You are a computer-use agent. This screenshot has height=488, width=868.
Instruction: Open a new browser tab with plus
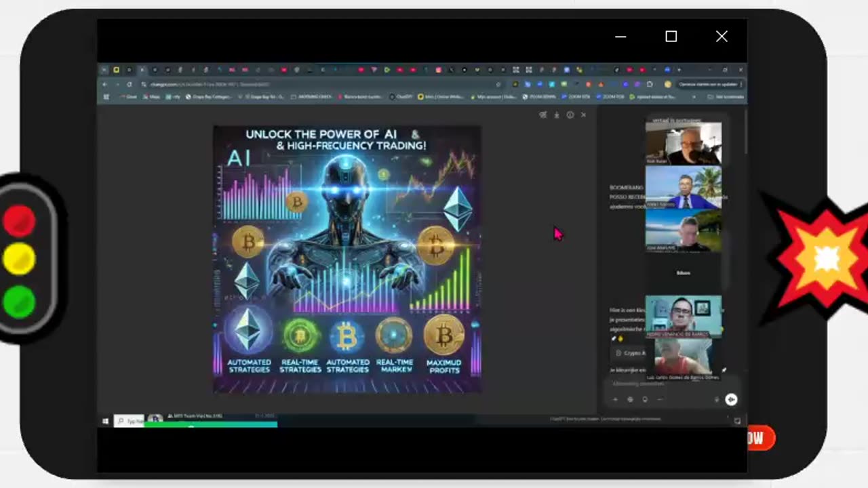[679, 70]
